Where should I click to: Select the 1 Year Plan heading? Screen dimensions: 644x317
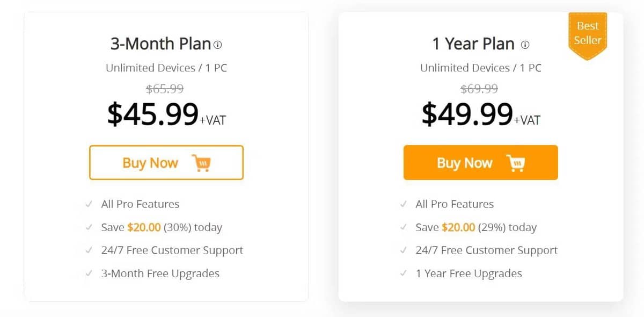pyautogui.click(x=473, y=44)
